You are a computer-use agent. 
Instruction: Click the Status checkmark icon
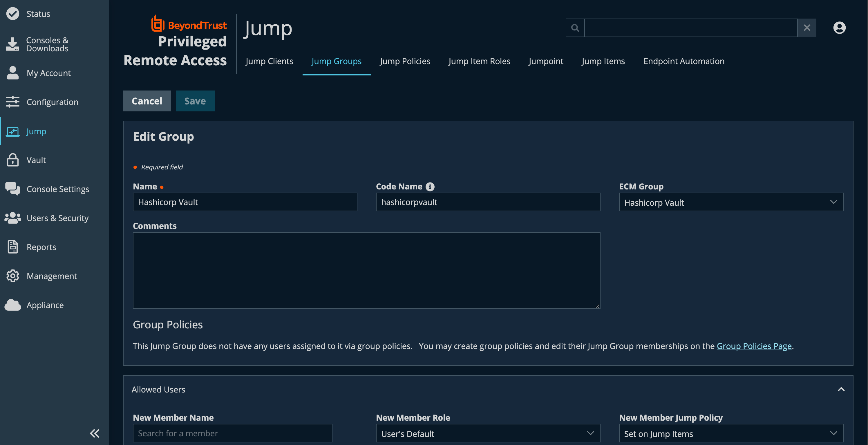click(13, 14)
